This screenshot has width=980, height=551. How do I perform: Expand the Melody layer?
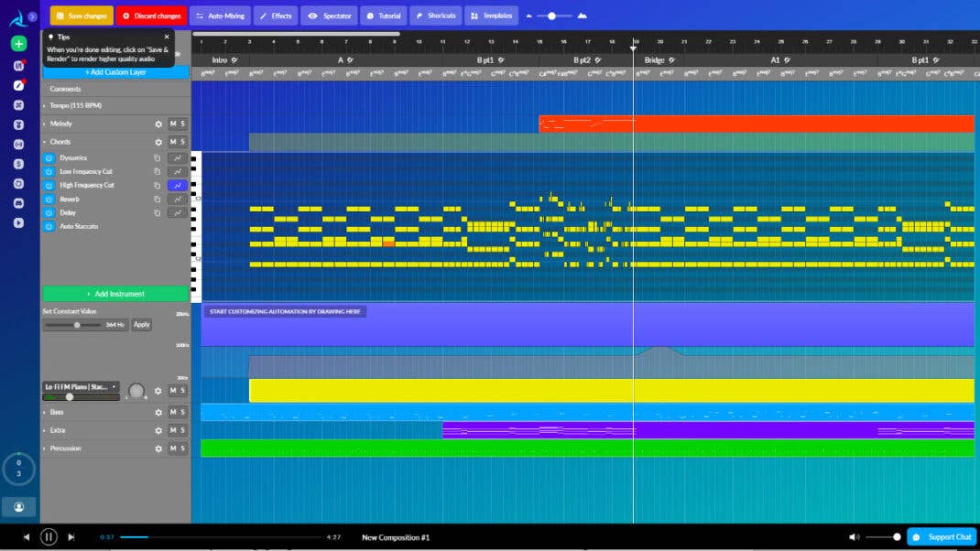(x=44, y=124)
